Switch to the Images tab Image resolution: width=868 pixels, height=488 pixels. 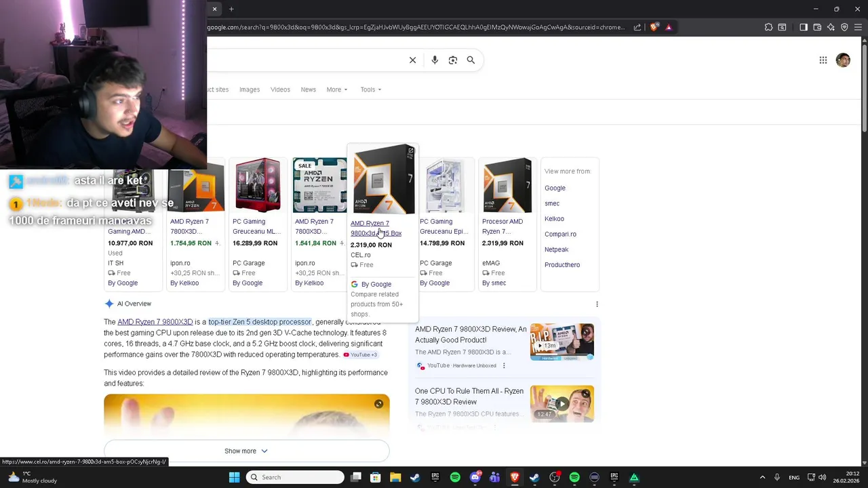(x=250, y=89)
